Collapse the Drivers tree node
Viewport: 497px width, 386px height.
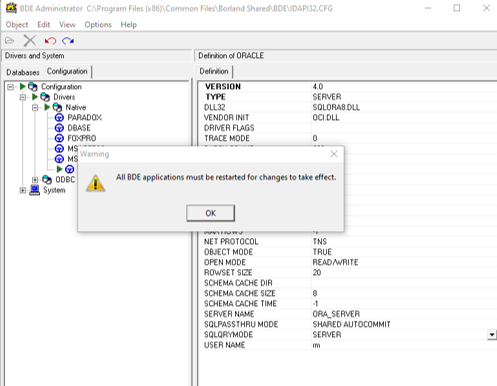(23, 97)
